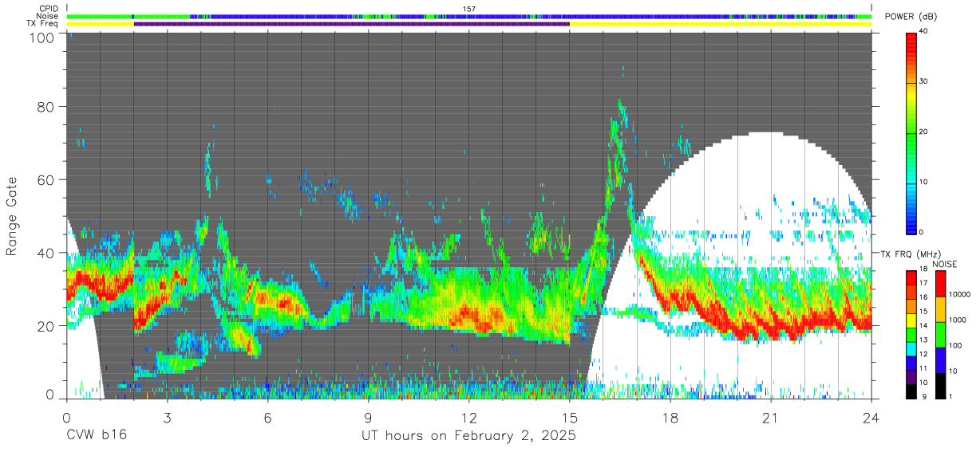
Task: Select UT hour tick 3 on x-axis
Action: click(167, 417)
